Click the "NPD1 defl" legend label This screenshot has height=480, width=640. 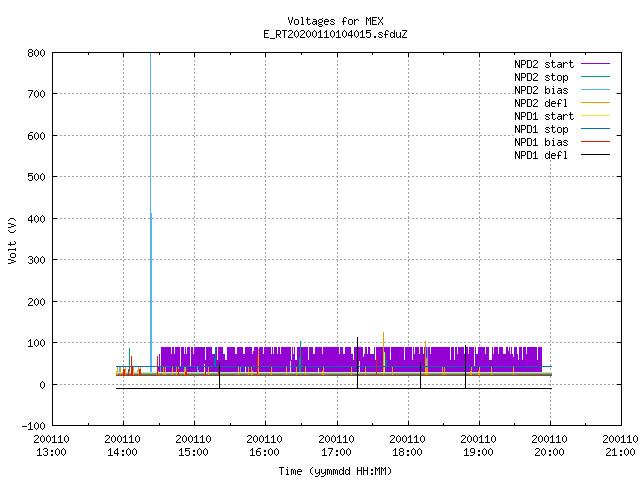(541, 155)
